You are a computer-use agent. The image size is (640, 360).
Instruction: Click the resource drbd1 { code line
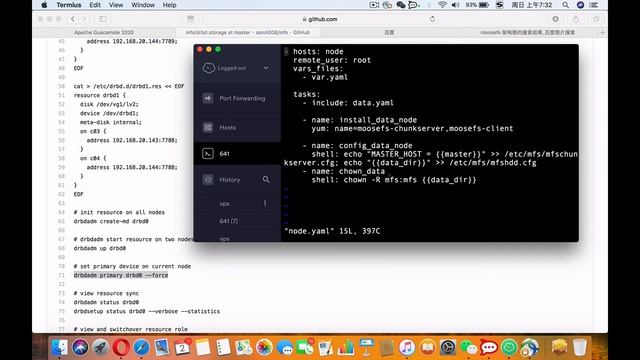(100, 95)
